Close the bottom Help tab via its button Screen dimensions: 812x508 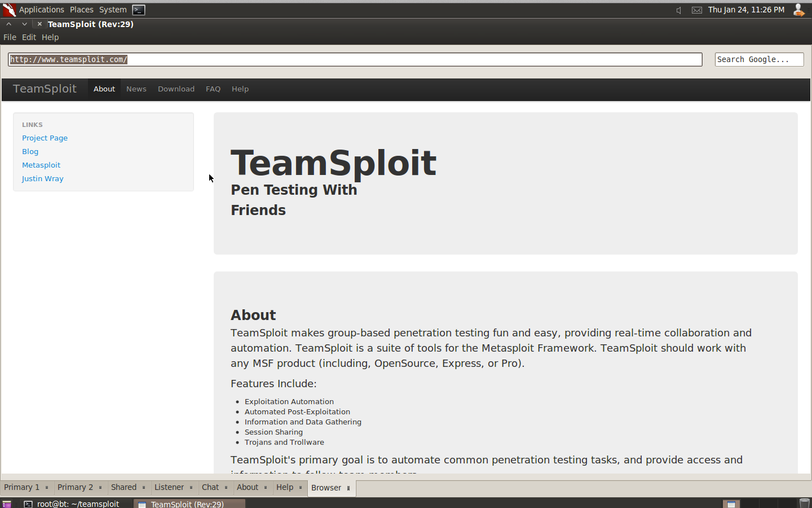pos(301,488)
